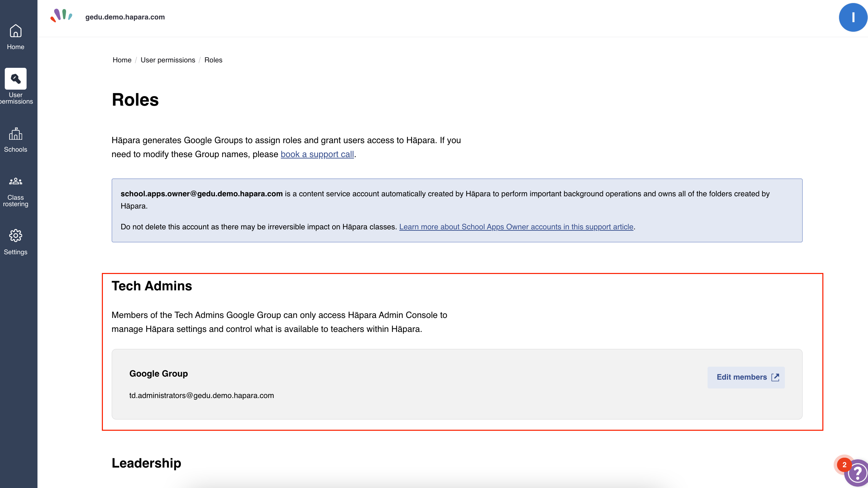Viewport: 868px width, 488px height.
Task: Click Class rostering label in sidebar
Action: tap(16, 201)
